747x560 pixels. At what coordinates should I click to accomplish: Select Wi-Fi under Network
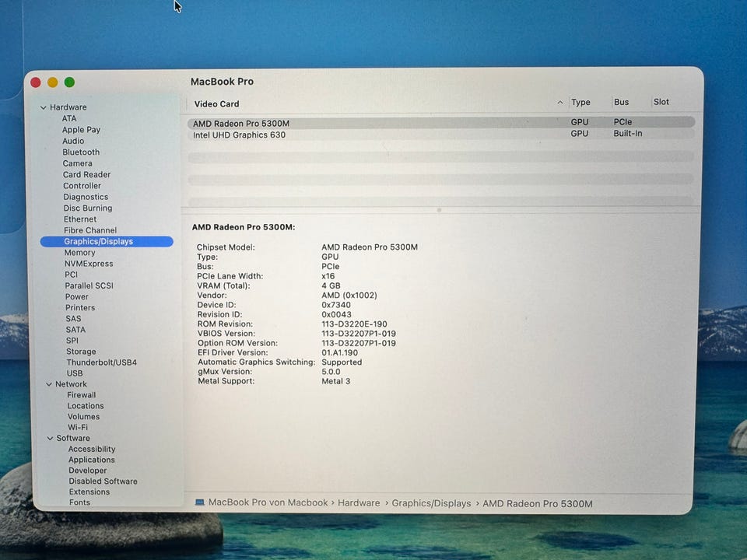point(78,427)
